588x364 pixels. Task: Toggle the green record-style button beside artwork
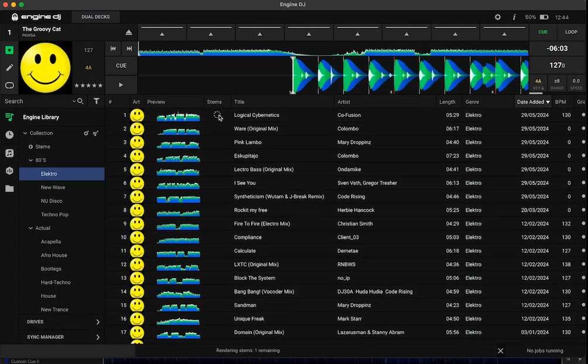9,50
